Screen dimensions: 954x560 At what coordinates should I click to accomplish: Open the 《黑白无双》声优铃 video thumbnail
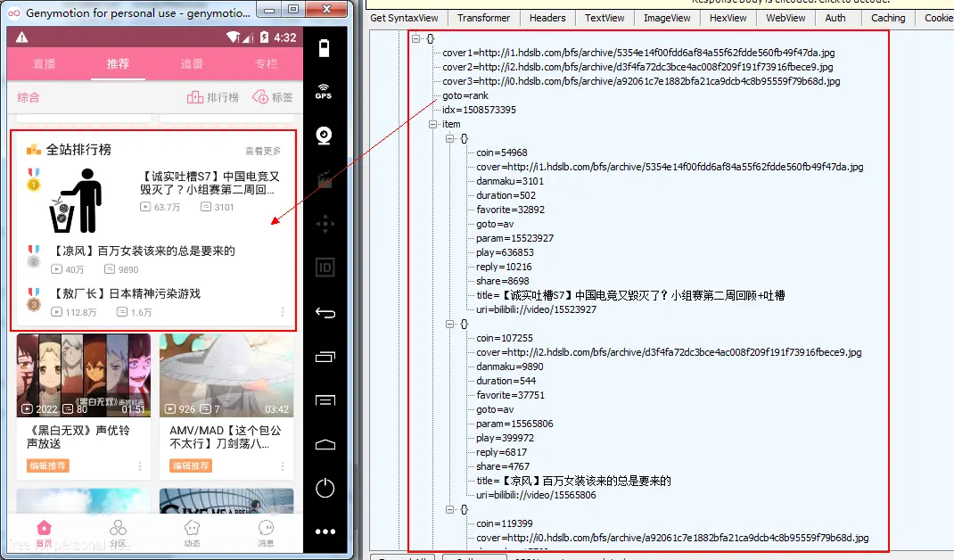tap(83, 375)
